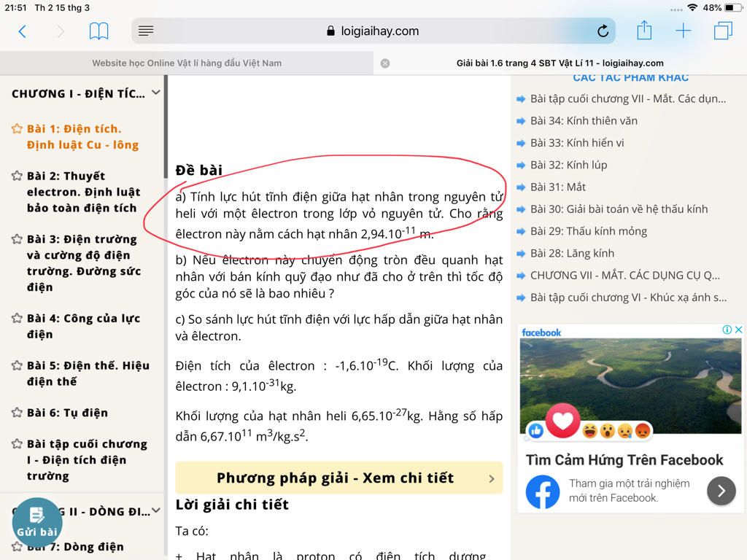Open Bài 2: Thuyết electron lesson
Viewport: 747px width, 560px height.
click(83, 192)
